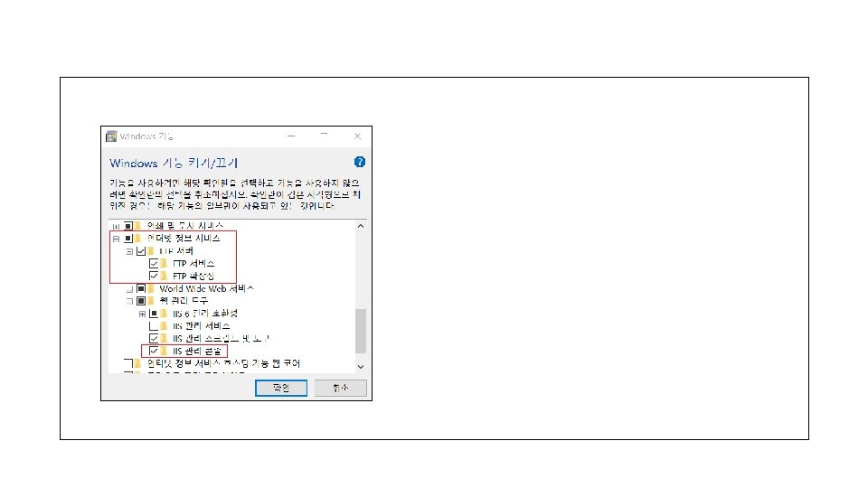Toggle the World Wide Web 서비스 expander
868x488 pixels.
pyautogui.click(x=129, y=289)
